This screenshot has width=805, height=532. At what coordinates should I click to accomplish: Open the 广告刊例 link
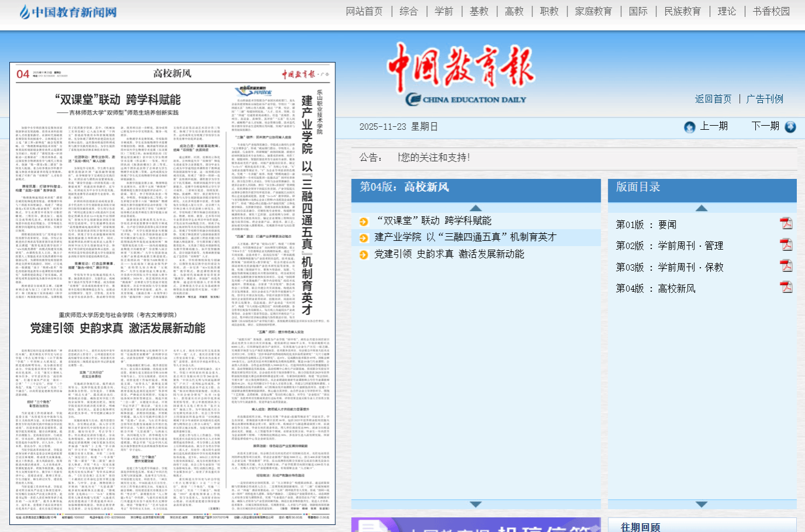coord(765,99)
